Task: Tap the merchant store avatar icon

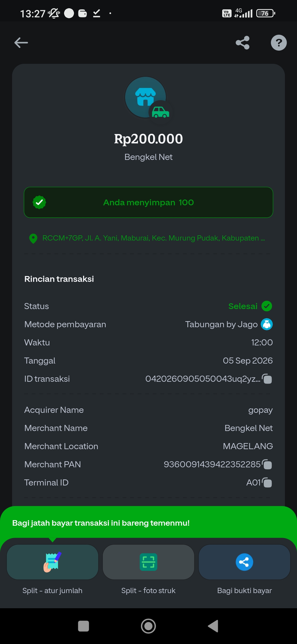Action: 146,97
